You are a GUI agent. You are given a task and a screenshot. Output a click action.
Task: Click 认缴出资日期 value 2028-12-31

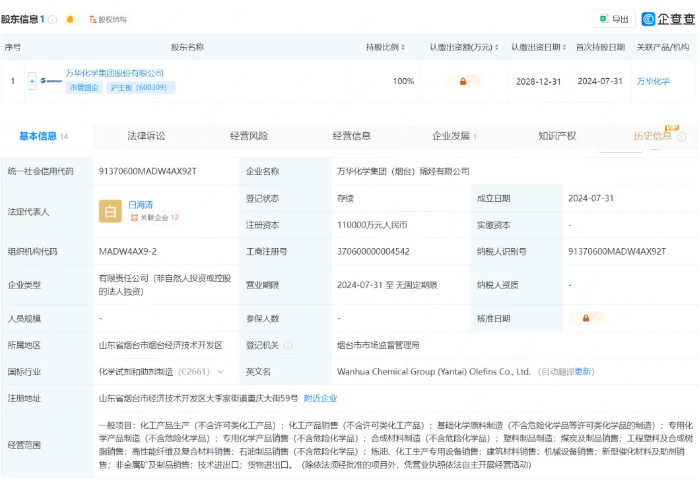[x=539, y=82]
